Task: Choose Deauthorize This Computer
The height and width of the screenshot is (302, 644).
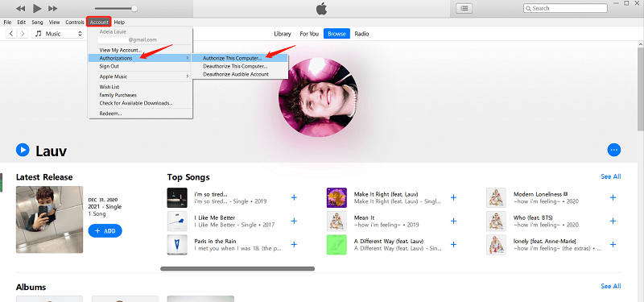Action: (240, 66)
